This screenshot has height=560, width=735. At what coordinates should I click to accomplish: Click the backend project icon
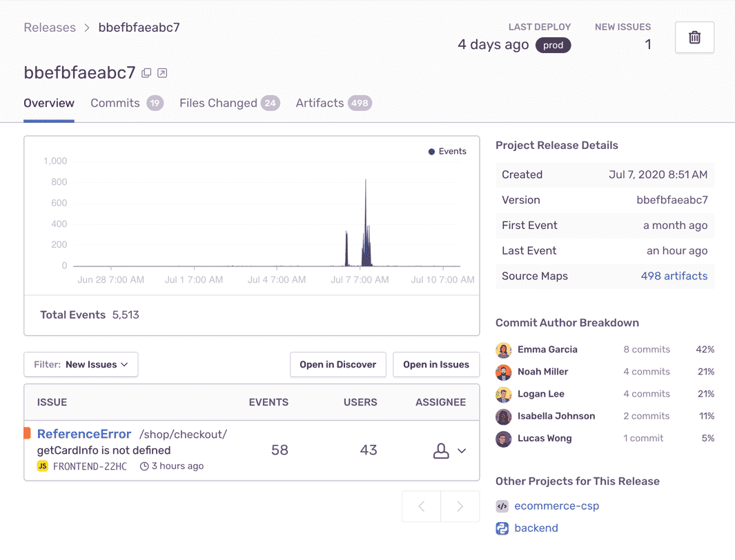click(x=502, y=528)
